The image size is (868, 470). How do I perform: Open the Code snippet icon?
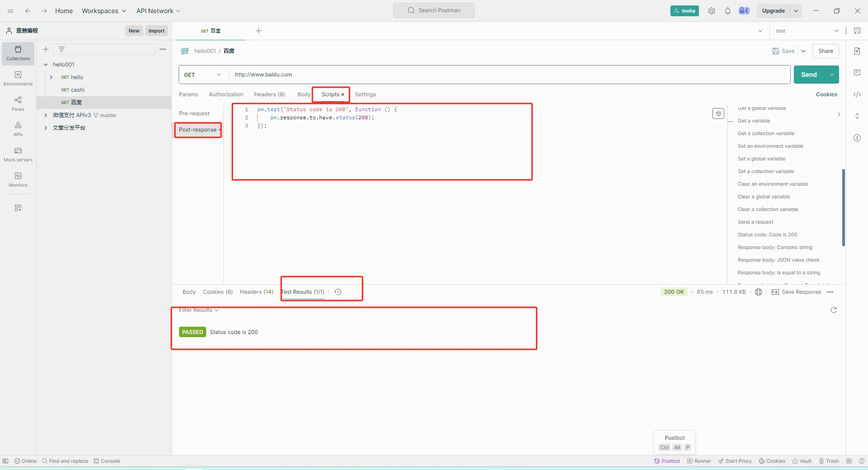pos(857,94)
